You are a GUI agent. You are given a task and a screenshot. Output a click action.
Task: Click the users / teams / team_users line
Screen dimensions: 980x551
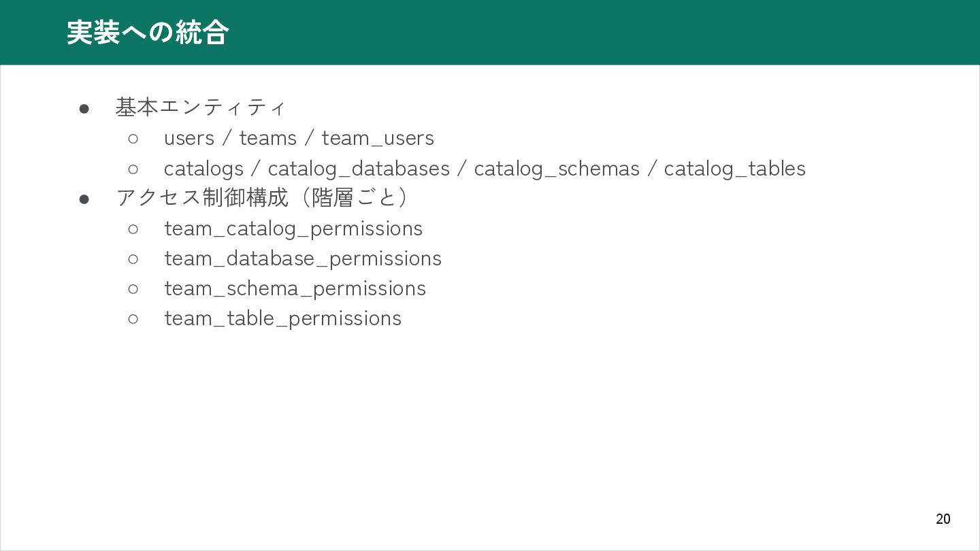299,138
